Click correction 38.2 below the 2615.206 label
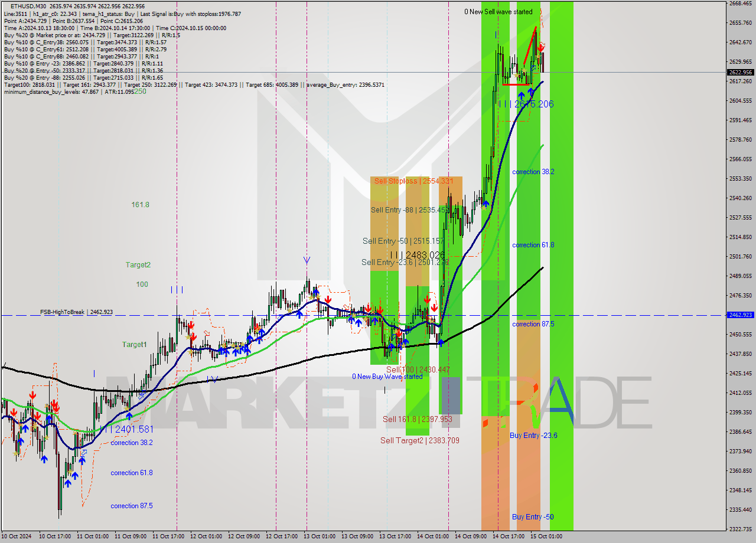The image size is (756, 543). (x=533, y=172)
